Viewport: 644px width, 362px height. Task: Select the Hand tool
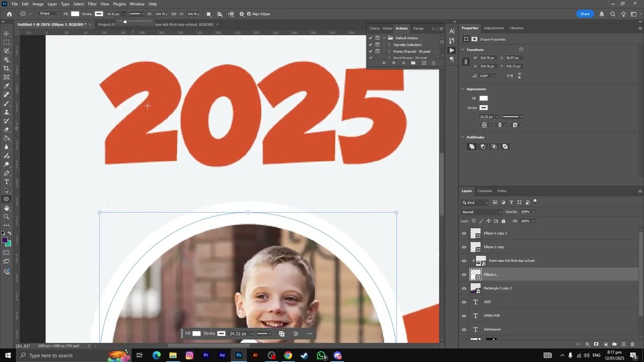(x=7, y=208)
